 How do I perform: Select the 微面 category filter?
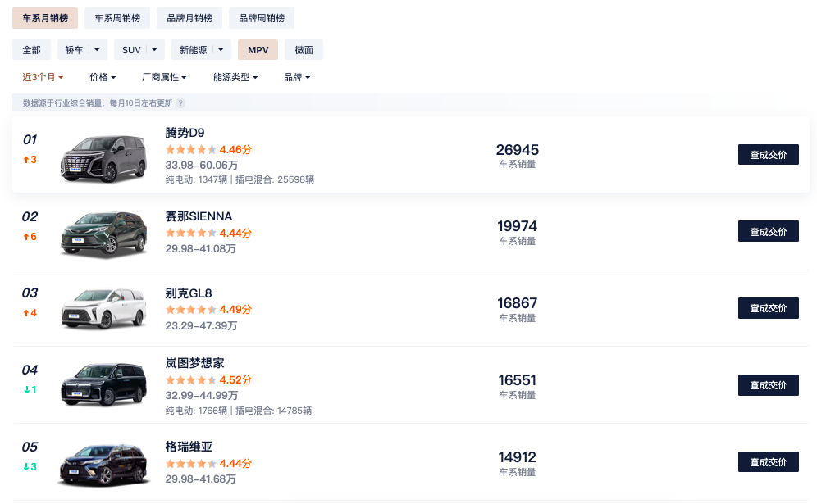304,50
